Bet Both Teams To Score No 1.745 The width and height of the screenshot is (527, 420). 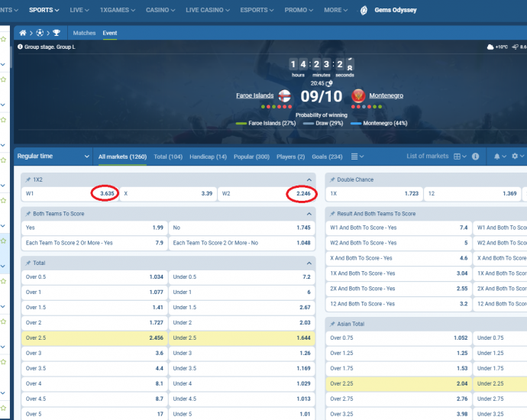(x=241, y=228)
